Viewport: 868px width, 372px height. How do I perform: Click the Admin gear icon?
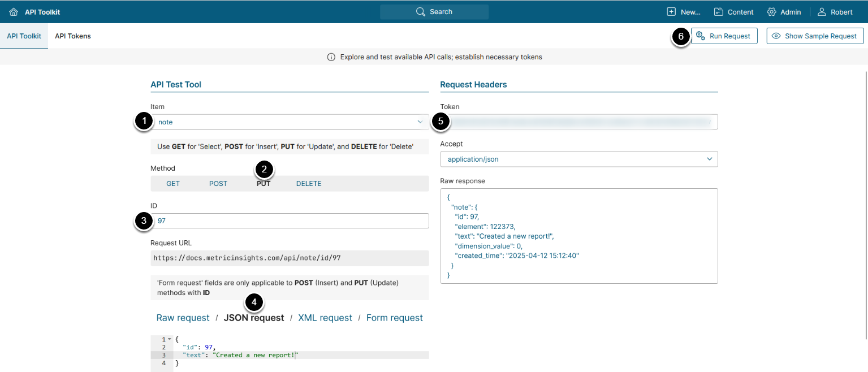click(x=771, y=12)
